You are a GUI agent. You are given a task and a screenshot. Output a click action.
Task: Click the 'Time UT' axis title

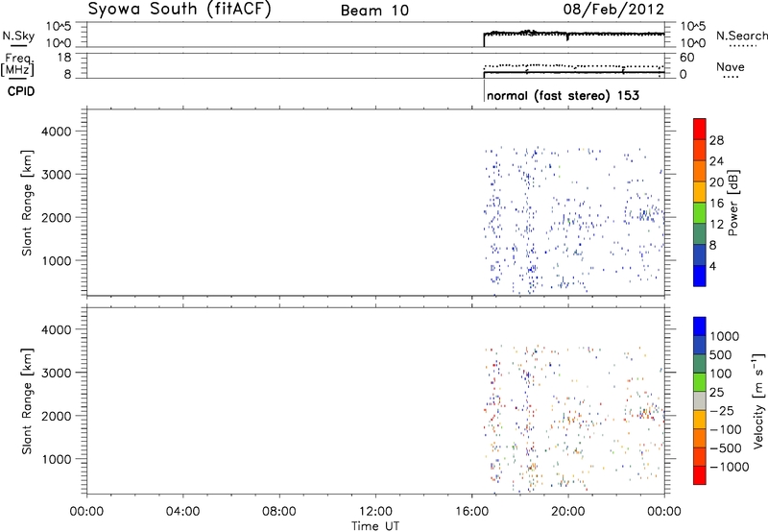click(x=375, y=526)
